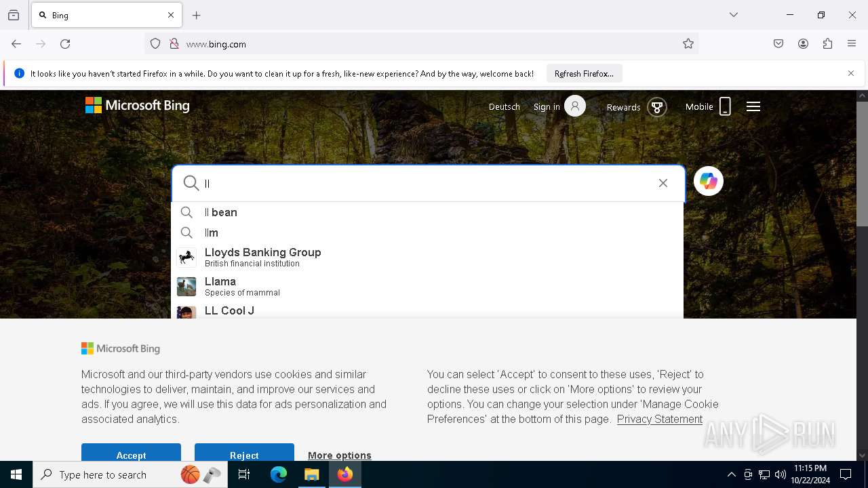Dismiss the Firefox notification bar
The height and width of the screenshot is (488, 868).
point(851,73)
